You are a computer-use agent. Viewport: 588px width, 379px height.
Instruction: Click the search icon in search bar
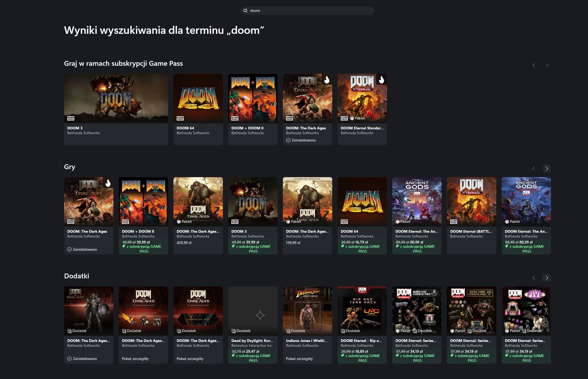(245, 11)
